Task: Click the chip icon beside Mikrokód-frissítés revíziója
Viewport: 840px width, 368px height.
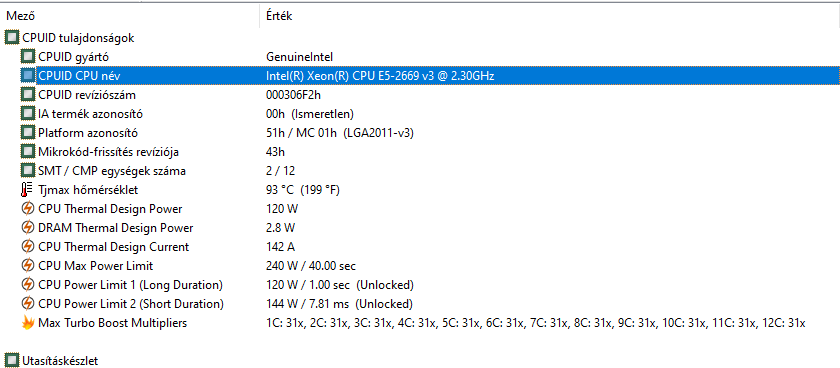Action: point(28,152)
